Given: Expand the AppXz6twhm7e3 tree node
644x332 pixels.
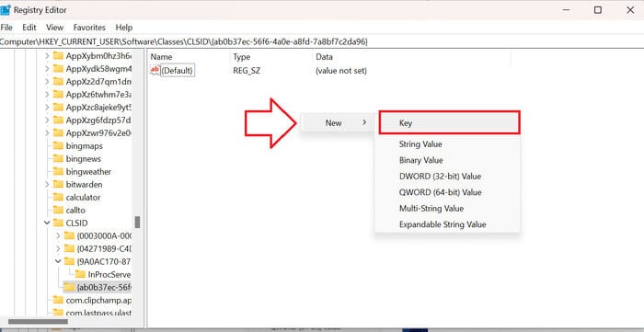Looking at the screenshot, I should point(46,94).
